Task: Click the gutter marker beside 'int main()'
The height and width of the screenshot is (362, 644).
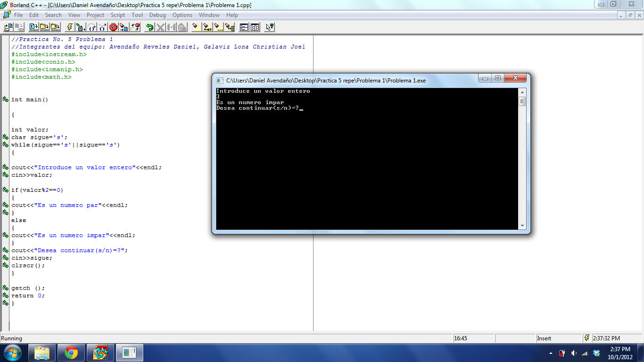Action: (5, 99)
